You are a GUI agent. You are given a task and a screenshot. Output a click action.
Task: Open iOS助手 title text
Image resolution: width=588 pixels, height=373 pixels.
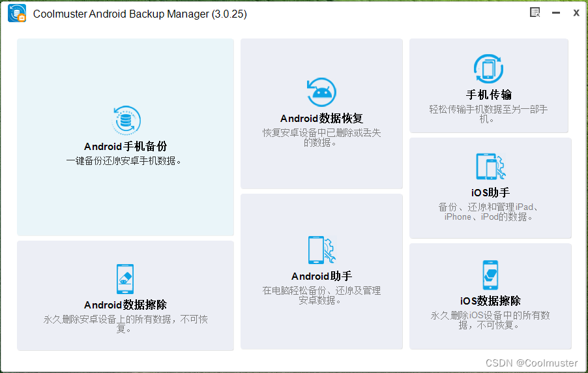tap(490, 192)
